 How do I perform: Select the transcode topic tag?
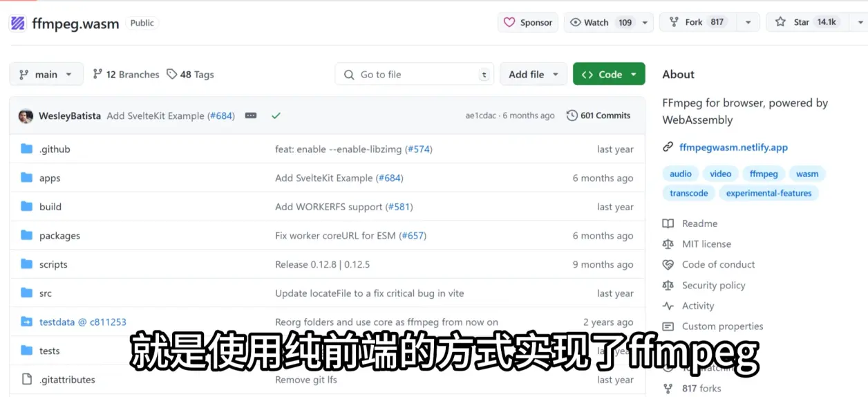pyautogui.click(x=688, y=193)
